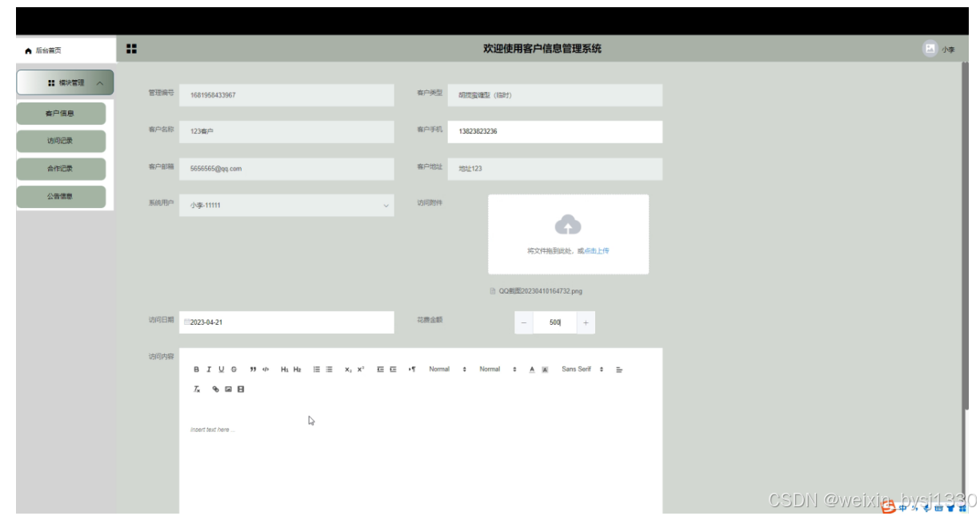Open uploaded file QQ截图20230410164732.png
The height and width of the screenshot is (516, 980).
point(540,291)
